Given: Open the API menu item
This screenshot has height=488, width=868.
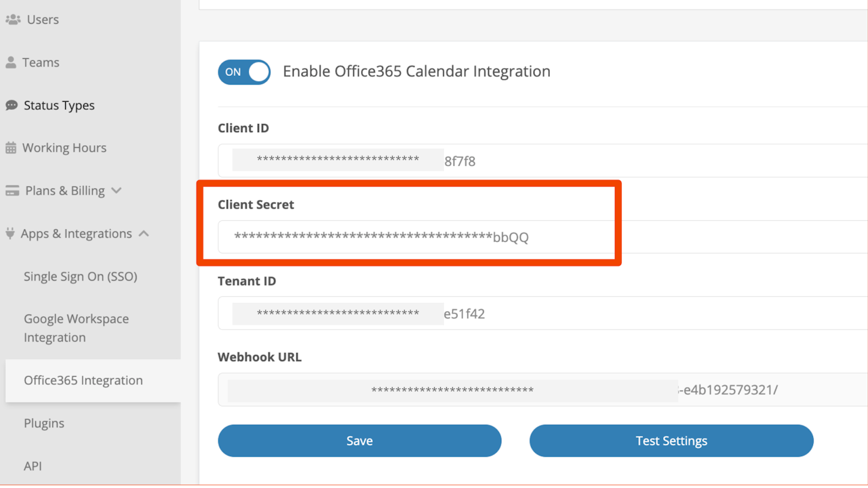Looking at the screenshot, I should pos(33,466).
